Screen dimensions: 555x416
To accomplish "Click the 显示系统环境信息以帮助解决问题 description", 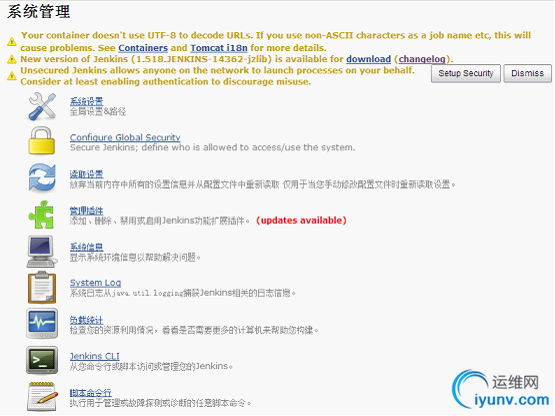I will [135, 257].
